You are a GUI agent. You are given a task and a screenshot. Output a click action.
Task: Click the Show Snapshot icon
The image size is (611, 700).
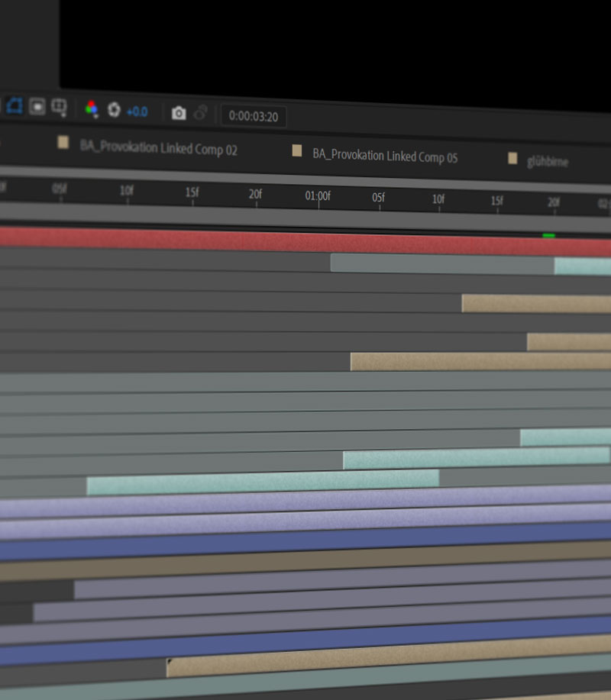point(200,114)
